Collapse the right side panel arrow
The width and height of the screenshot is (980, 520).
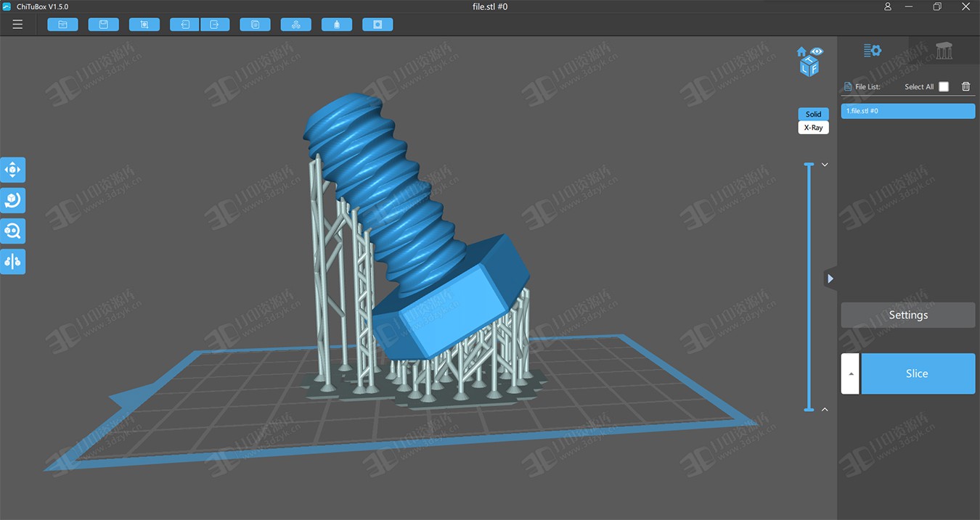pos(830,278)
